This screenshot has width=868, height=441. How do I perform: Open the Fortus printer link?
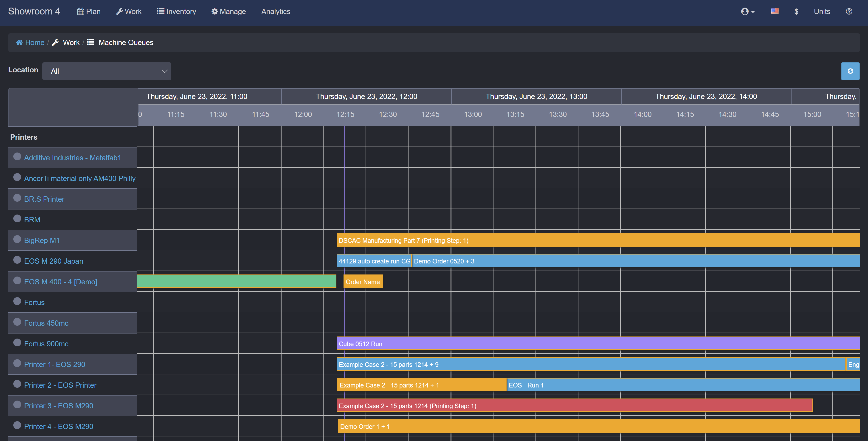[34, 302]
